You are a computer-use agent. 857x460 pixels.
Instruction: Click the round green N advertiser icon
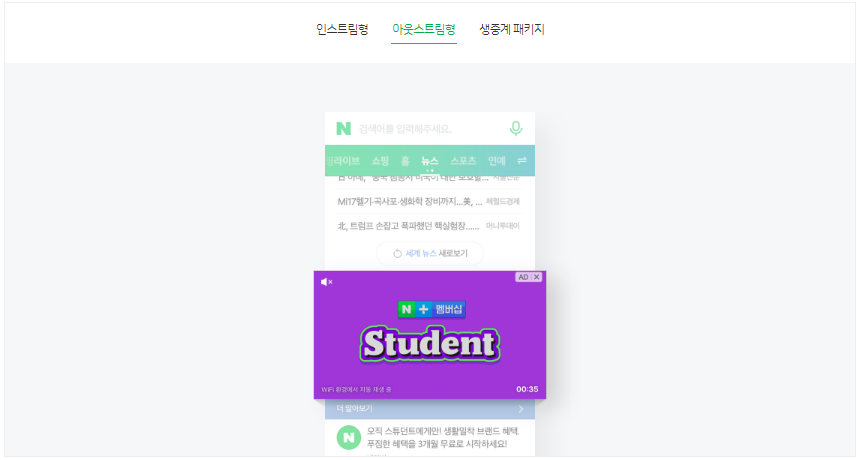click(349, 438)
